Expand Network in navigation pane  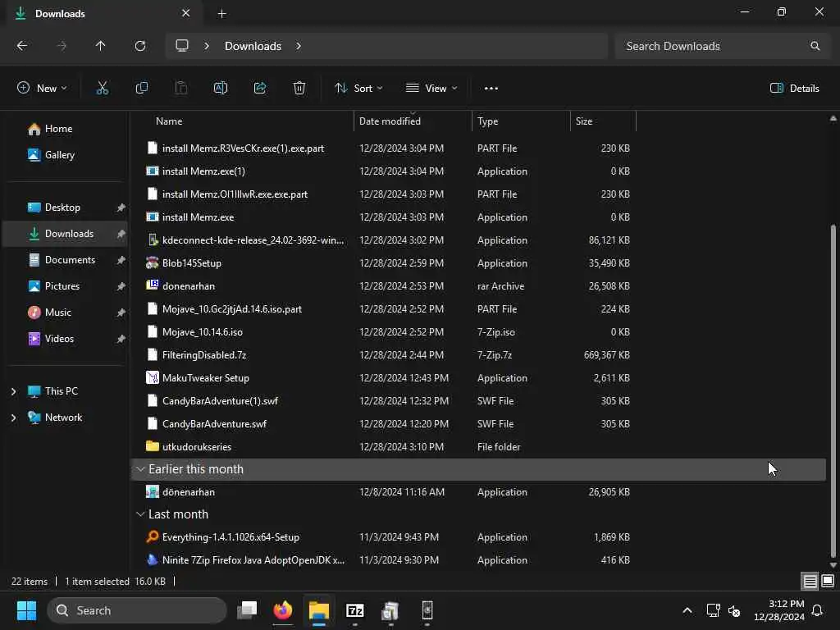[13, 418]
